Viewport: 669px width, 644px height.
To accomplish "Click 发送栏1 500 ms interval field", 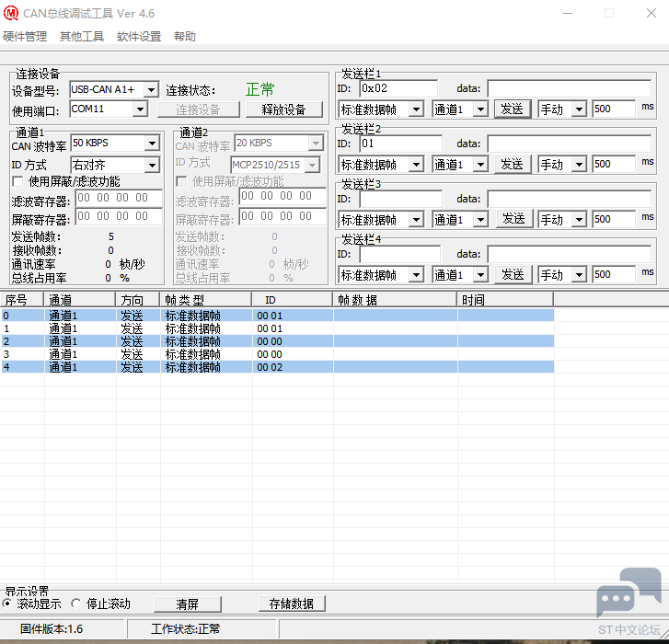I will point(614,109).
